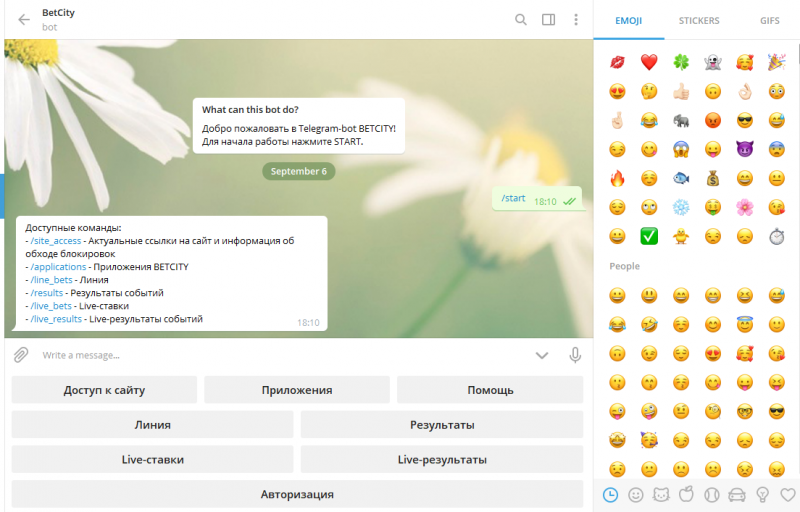The height and width of the screenshot is (512, 800).
Task: Open Live-ставки bot button
Action: click(153, 459)
